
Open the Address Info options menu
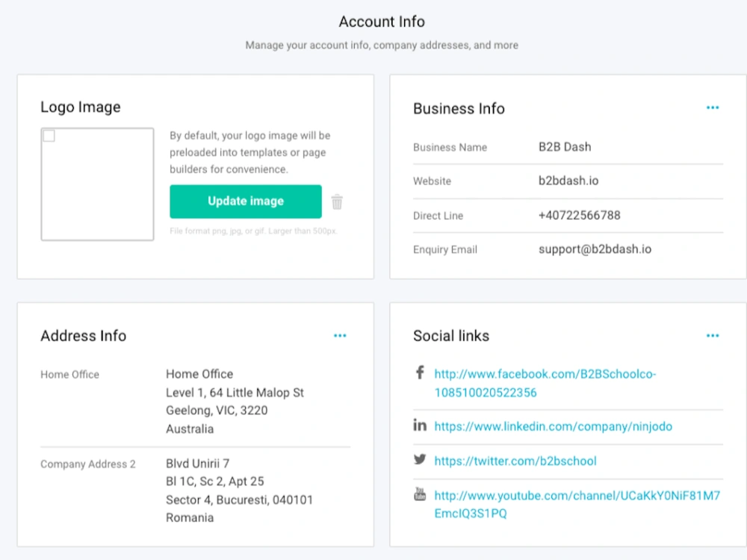click(x=340, y=335)
